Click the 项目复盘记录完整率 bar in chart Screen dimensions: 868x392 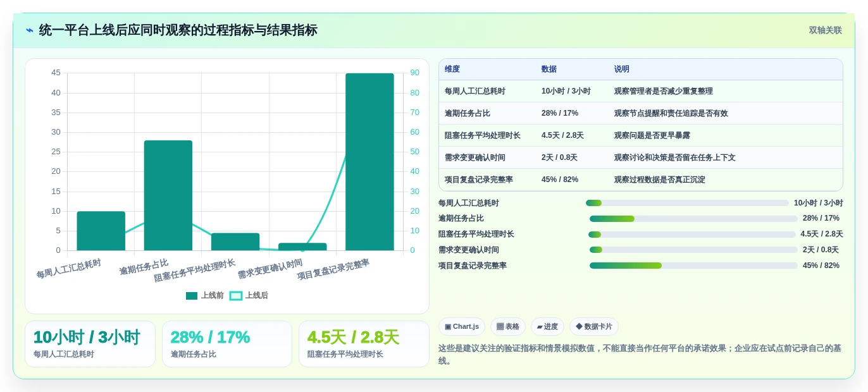[x=369, y=162]
